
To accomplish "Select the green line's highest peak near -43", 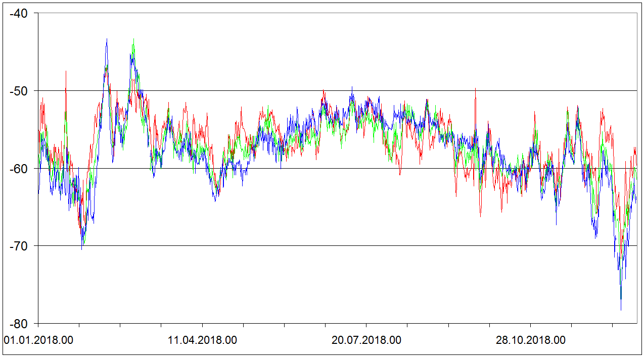I will pyautogui.click(x=133, y=39).
